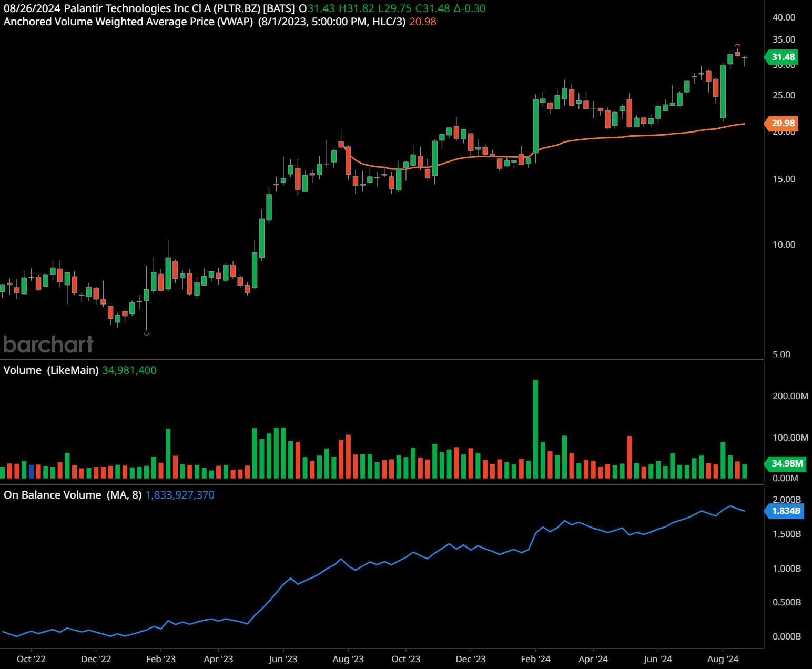Click the 15.00 price axis label

coord(784,179)
